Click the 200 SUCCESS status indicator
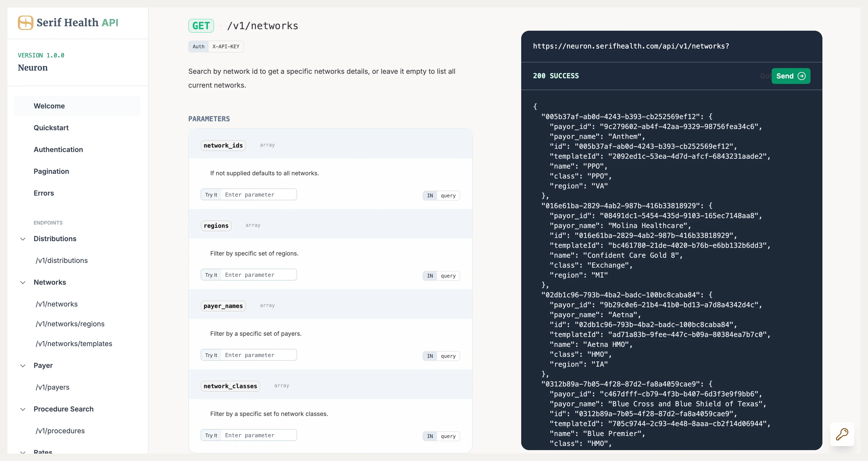The width and height of the screenshot is (868, 461). coord(555,75)
